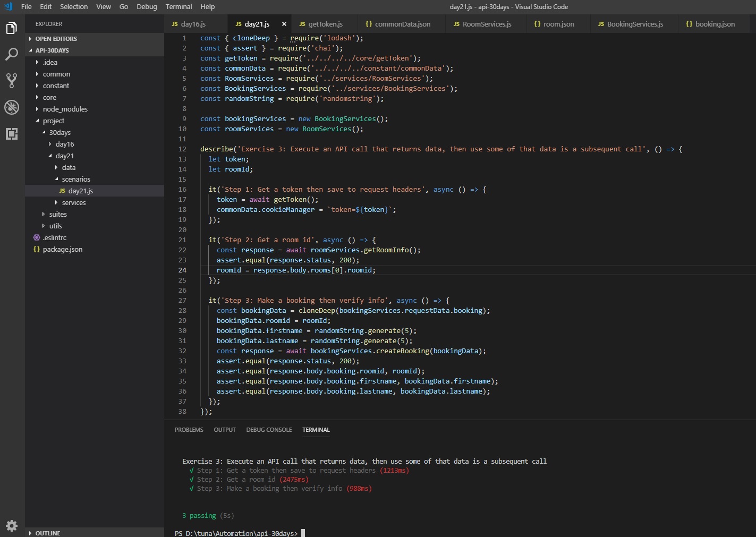Open the Debug menu
This screenshot has width=756, height=537.
147,6
